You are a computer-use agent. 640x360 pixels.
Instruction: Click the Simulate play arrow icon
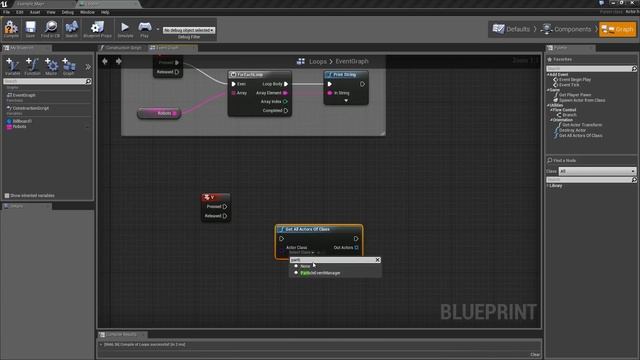pyautogui.click(x=125, y=27)
